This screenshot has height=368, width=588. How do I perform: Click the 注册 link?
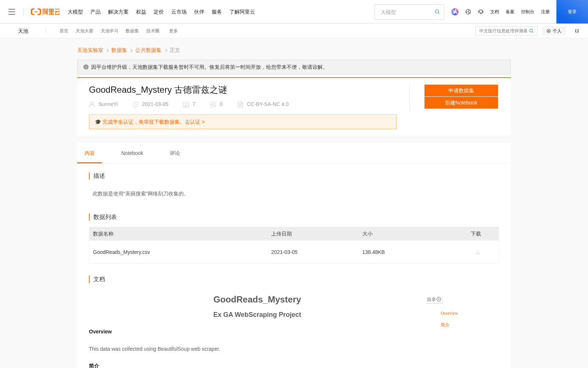545,12
